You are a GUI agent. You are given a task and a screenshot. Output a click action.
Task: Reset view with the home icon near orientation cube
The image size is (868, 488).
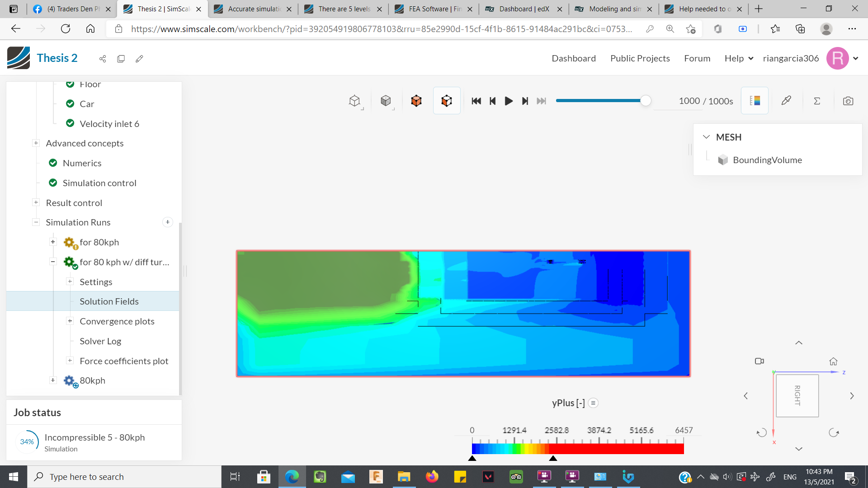(x=833, y=361)
